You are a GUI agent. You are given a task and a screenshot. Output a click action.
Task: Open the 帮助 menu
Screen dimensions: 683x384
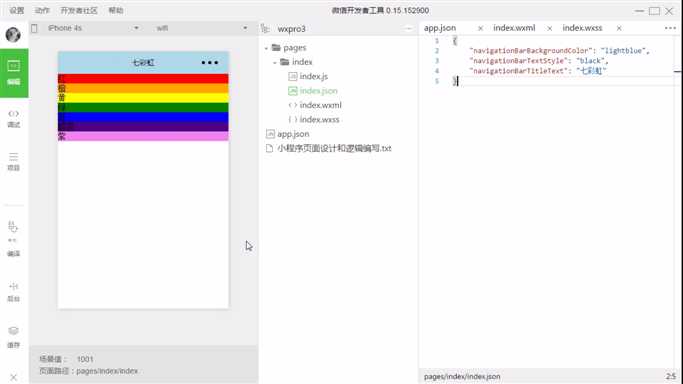(116, 10)
